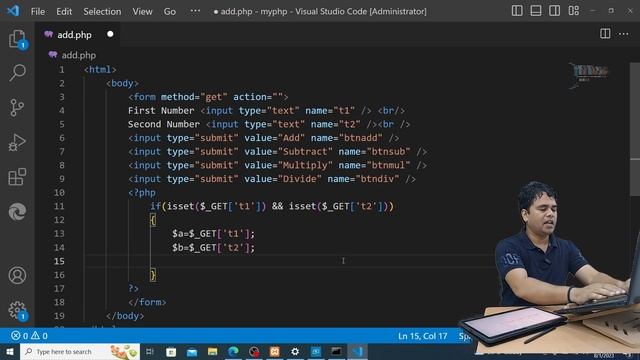Open the Accounts menu icon
The height and width of the screenshot is (360, 640).
pyautogui.click(x=17, y=276)
